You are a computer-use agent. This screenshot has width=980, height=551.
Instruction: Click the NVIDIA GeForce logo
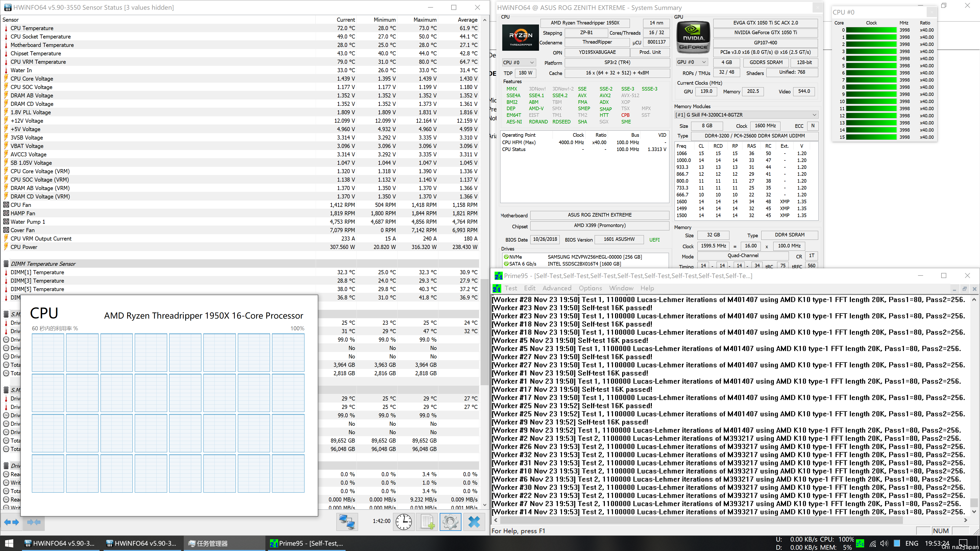tap(693, 38)
